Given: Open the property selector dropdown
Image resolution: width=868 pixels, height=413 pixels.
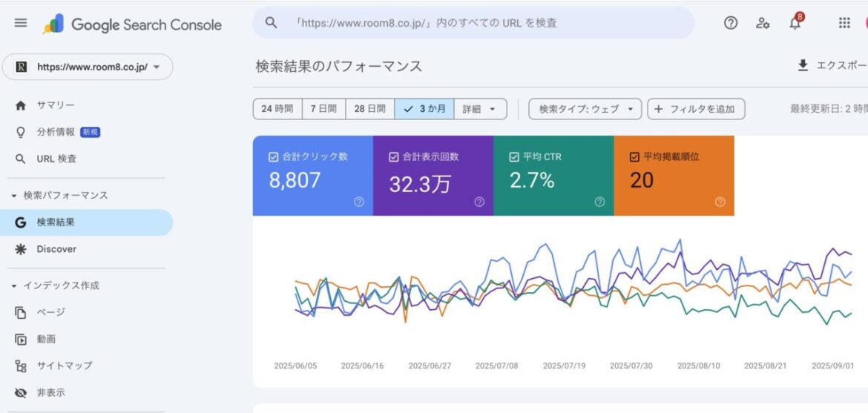Looking at the screenshot, I should click(x=88, y=67).
